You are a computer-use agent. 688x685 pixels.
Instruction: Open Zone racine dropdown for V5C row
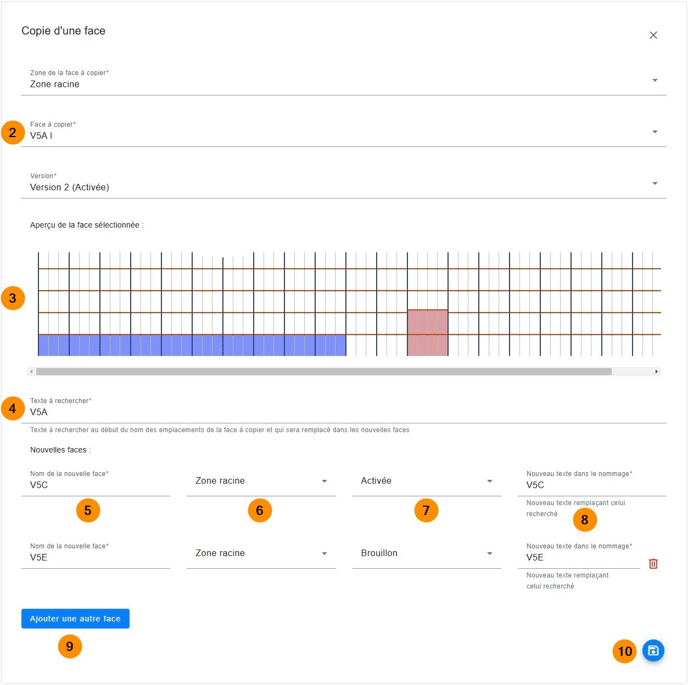pyautogui.click(x=260, y=481)
